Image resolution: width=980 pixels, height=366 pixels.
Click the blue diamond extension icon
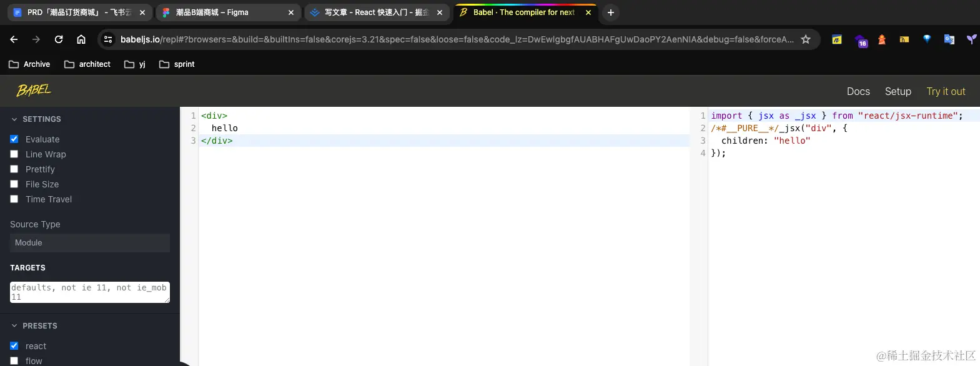click(x=927, y=39)
